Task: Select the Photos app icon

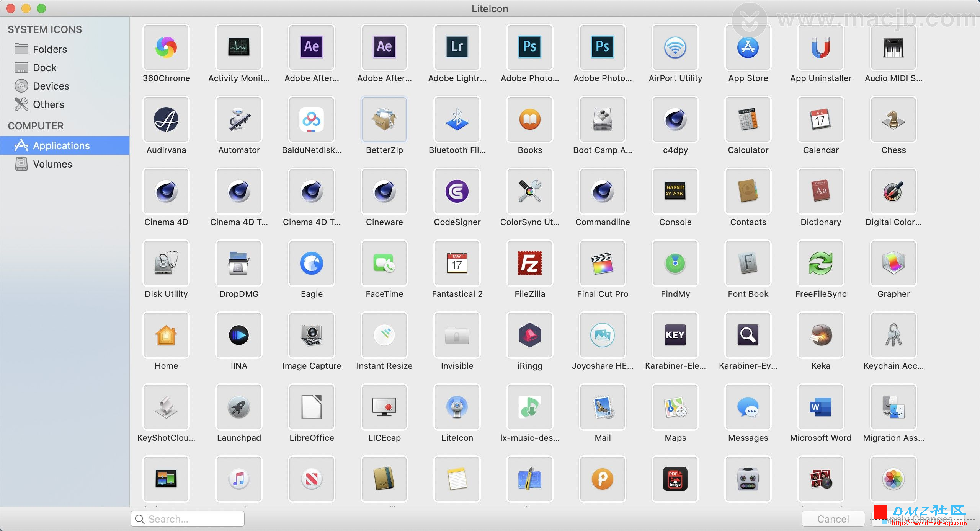Action: (893, 479)
